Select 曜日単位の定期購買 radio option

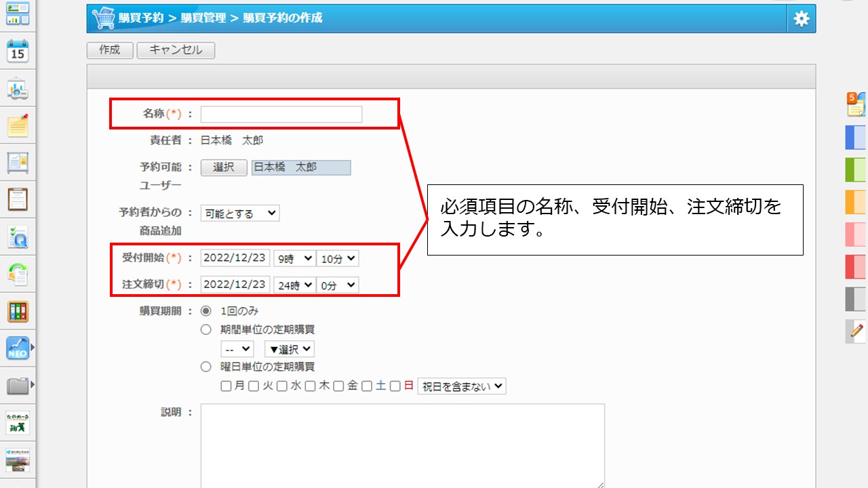point(206,367)
